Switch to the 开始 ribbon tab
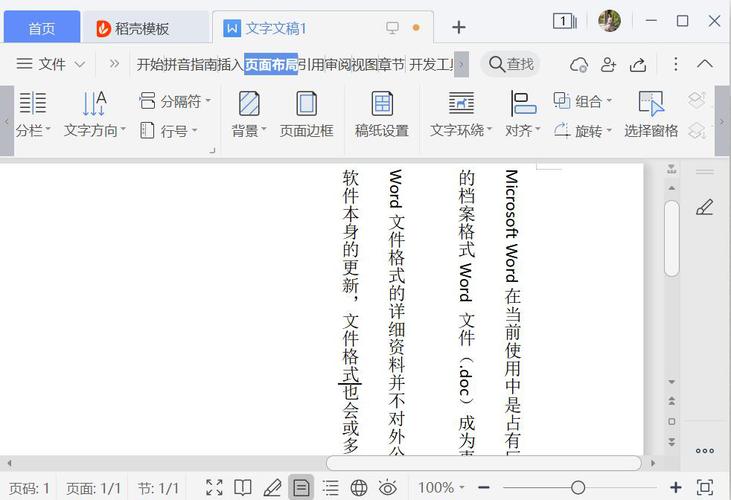The width and height of the screenshot is (731, 500). click(150, 64)
